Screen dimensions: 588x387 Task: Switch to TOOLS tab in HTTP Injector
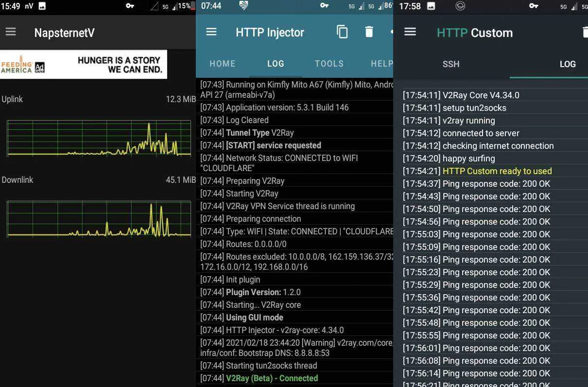[329, 64]
